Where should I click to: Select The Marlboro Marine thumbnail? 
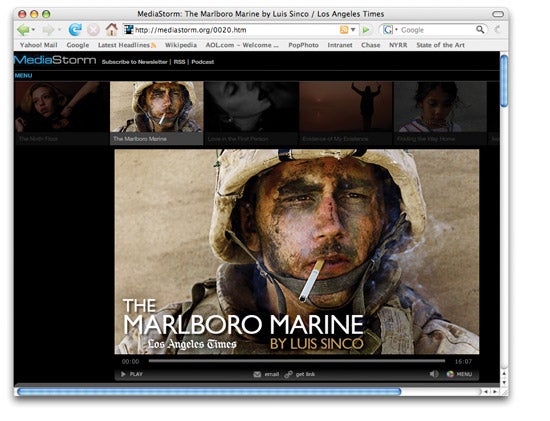[156, 113]
